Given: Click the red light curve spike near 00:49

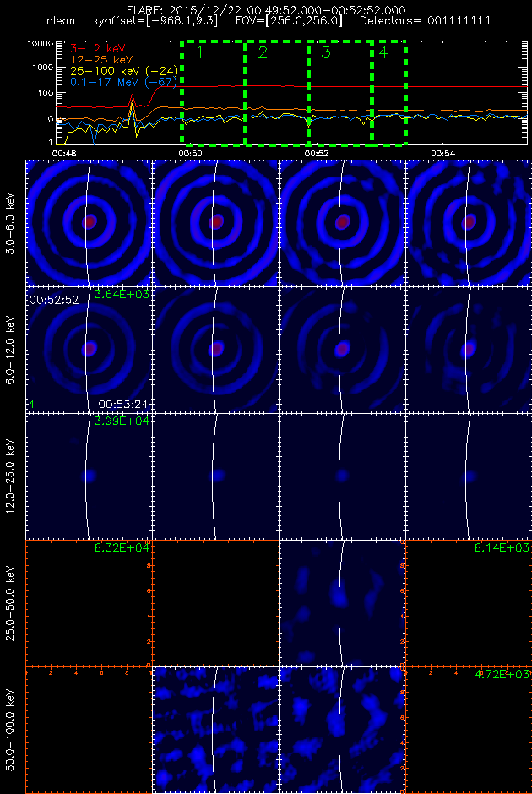Looking at the screenshot, I should tap(132, 98).
